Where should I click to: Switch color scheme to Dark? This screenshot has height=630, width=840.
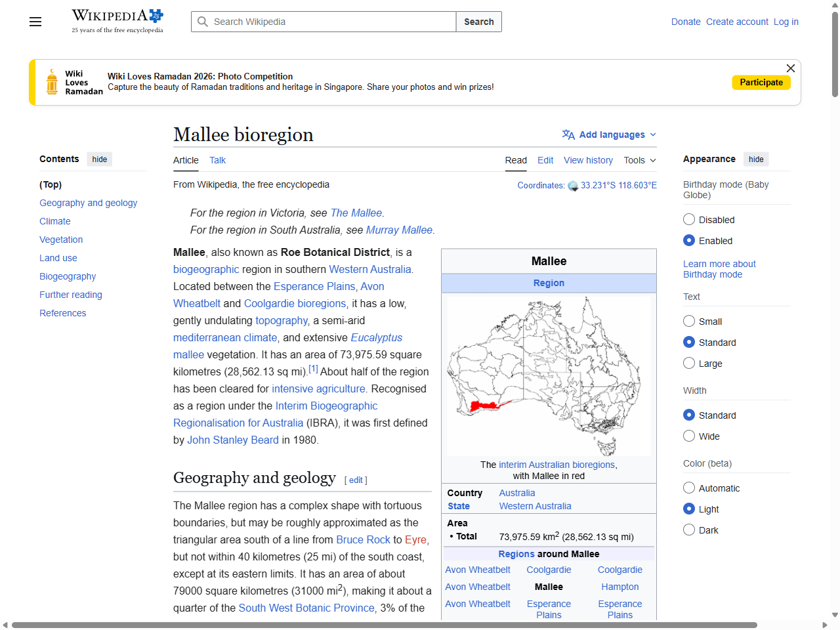(689, 530)
